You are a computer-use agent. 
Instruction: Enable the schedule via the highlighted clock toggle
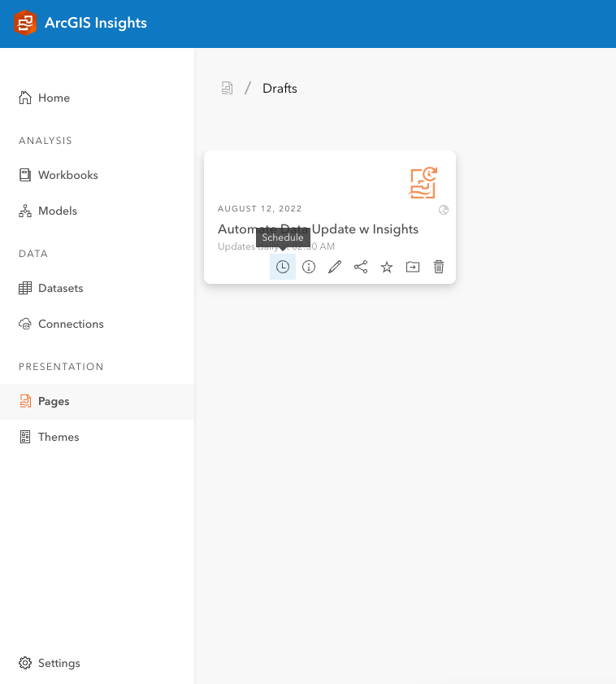point(282,266)
